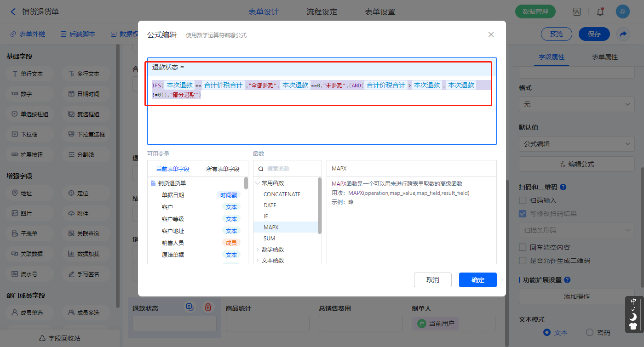The image size is (644, 347).
Task: Open the 默认值 dropdown showing 公式编辑
Action: click(x=576, y=144)
